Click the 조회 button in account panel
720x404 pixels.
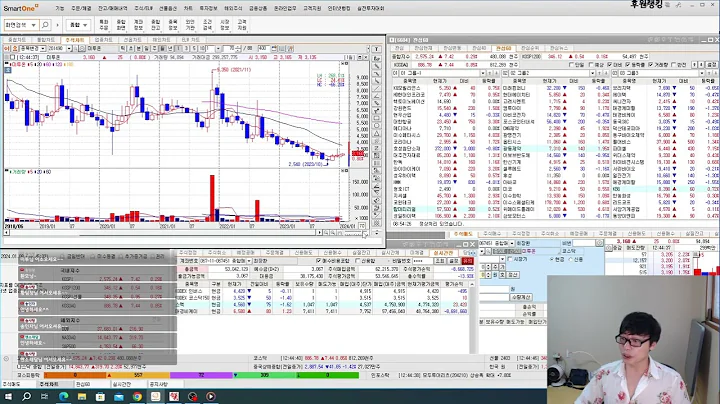(x=440, y=261)
